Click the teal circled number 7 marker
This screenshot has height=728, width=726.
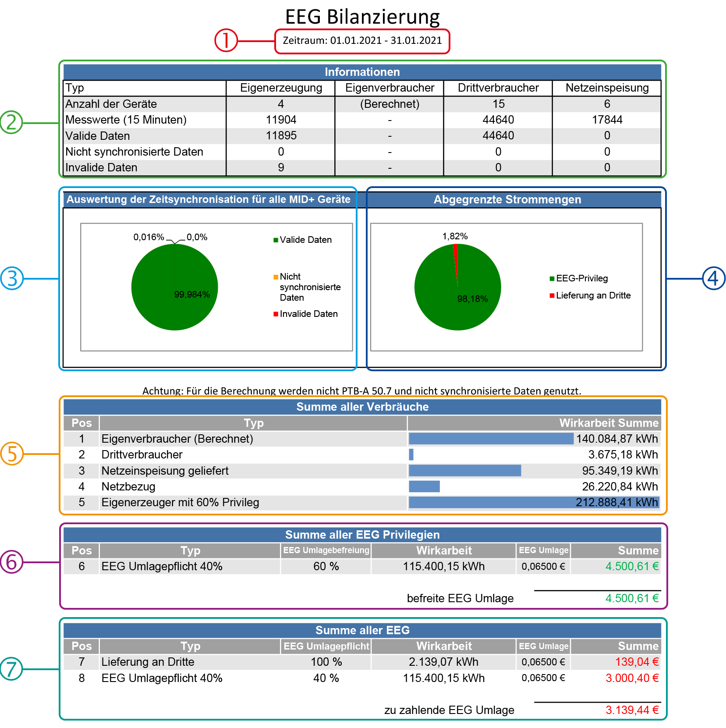click(x=11, y=669)
